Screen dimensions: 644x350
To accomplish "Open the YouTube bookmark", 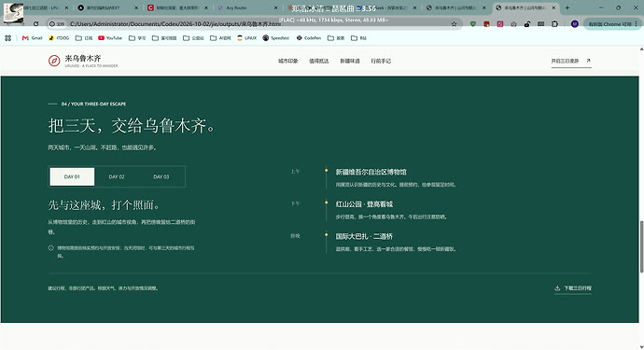I will (110, 37).
